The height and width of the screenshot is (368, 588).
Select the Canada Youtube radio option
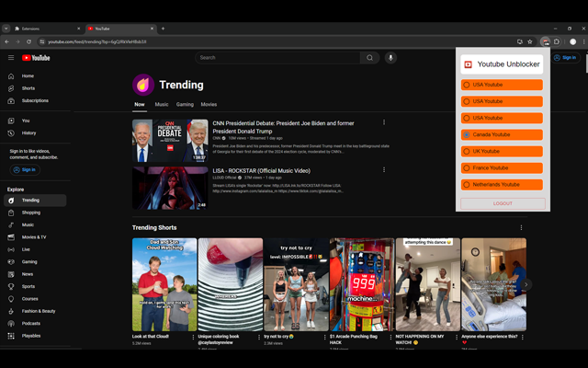466,135
